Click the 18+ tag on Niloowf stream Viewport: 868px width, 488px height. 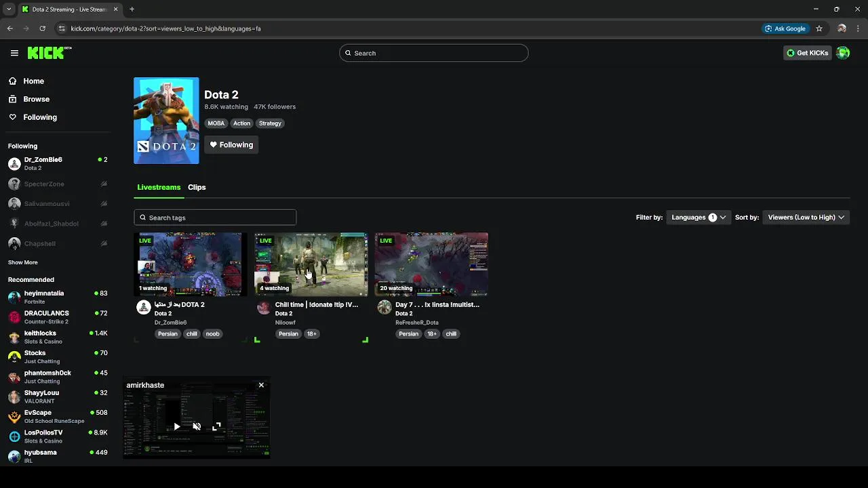pos(311,333)
